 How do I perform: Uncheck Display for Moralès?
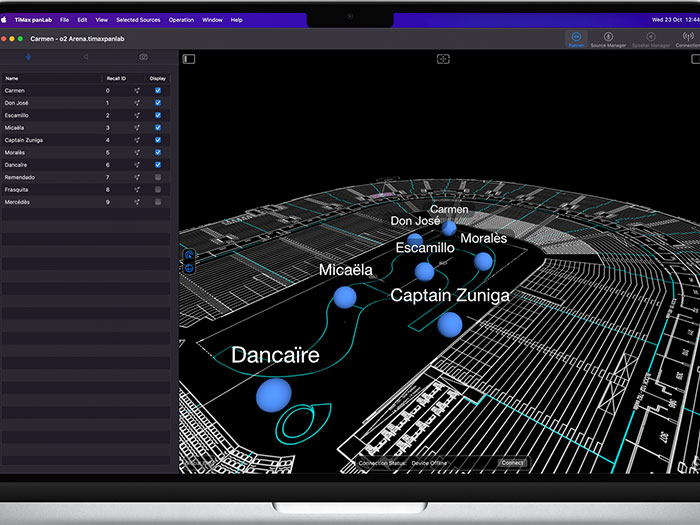[158, 152]
